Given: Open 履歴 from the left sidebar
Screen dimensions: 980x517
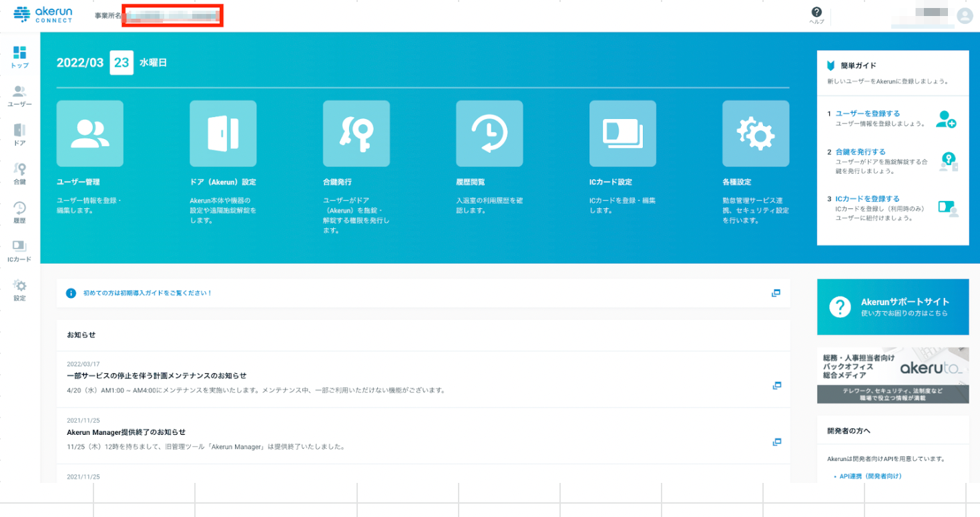Looking at the screenshot, I should [x=19, y=212].
